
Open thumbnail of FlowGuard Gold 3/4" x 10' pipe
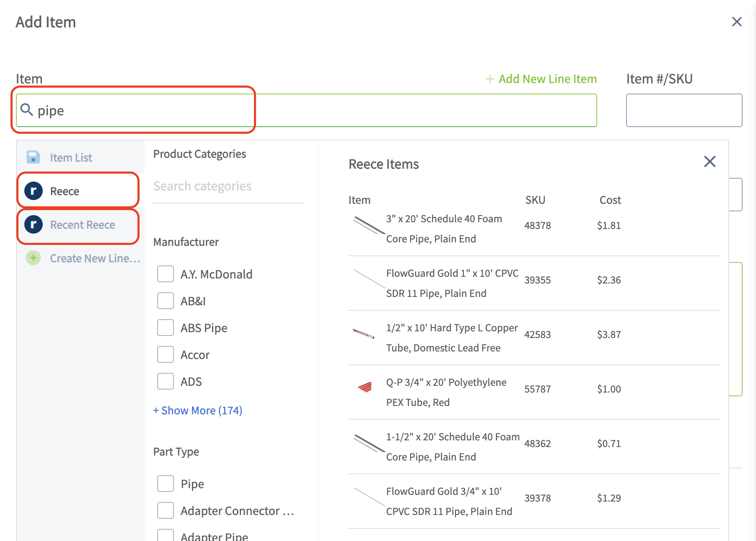click(x=369, y=497)
